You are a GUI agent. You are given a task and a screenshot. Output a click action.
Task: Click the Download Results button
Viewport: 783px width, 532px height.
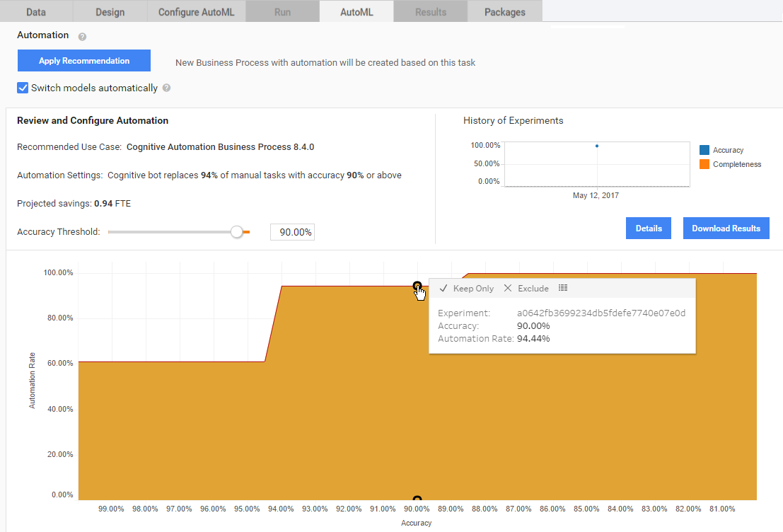click(x=726, y=229)
